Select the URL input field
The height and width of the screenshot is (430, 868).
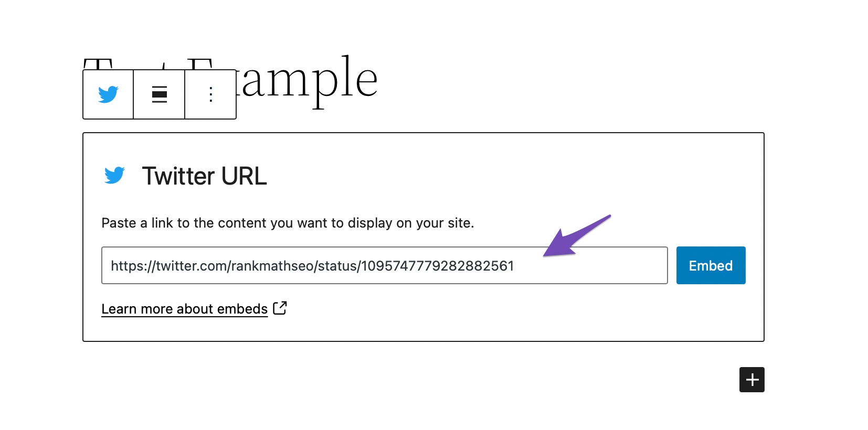[384, 265]
